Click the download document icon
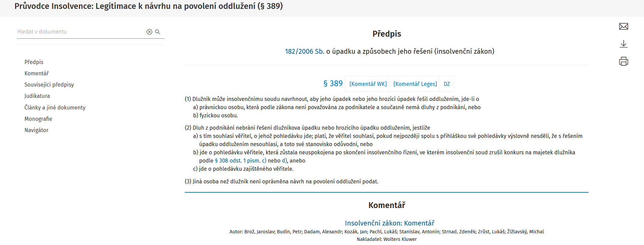The height and width of the screenshot is (245, 644). (623, 44)
